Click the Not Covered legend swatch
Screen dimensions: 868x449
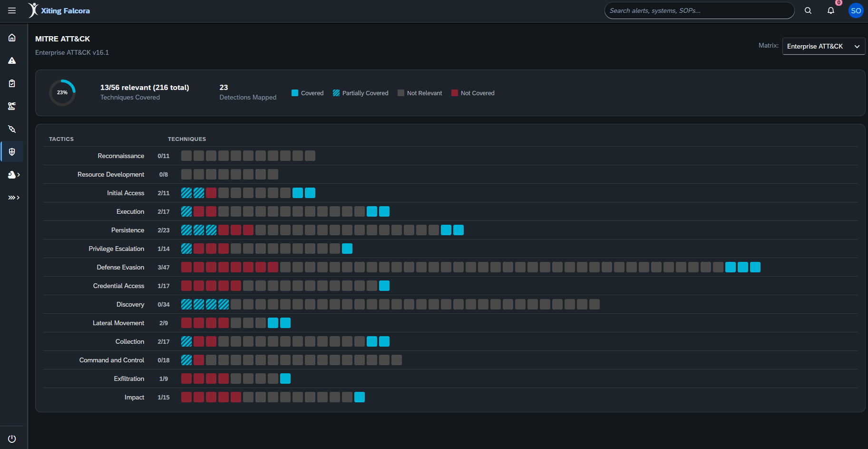[x=455, y=93]
